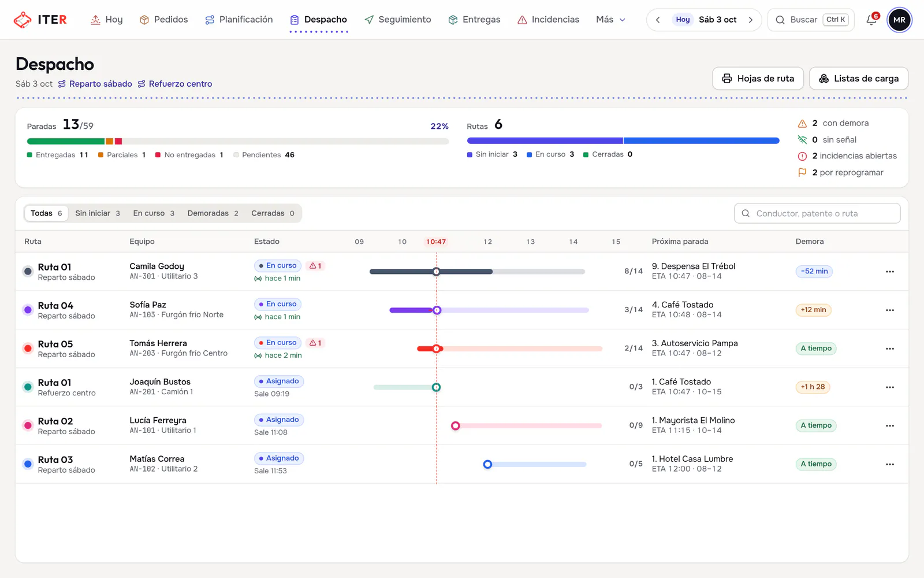This screenshot has width=924, height=578.
Task: Open the Entregas navigation tab
Action: coord(475,20)
